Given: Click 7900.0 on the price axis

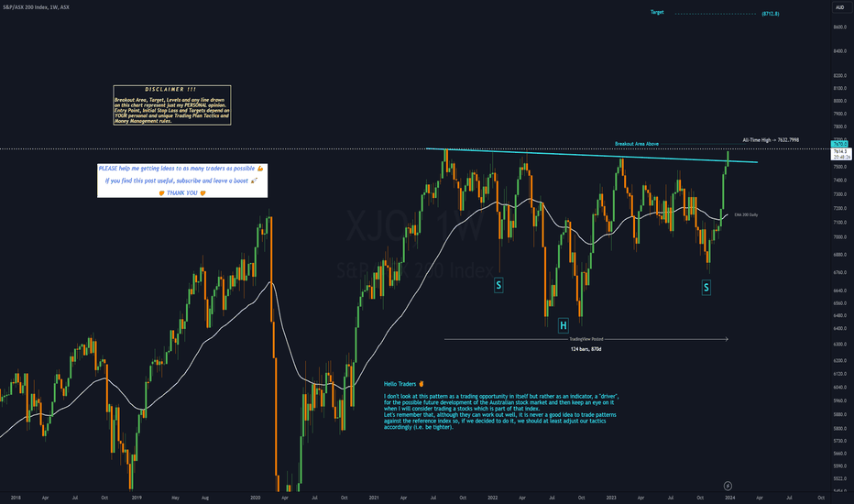Looking at the screenshot, I should click(840, 114).
